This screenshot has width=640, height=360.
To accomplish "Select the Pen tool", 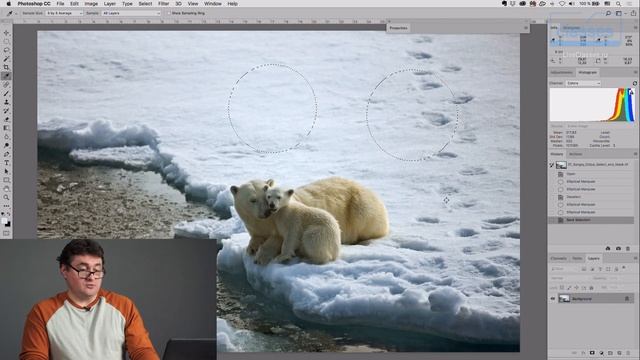I will click(x=6, y=154).
